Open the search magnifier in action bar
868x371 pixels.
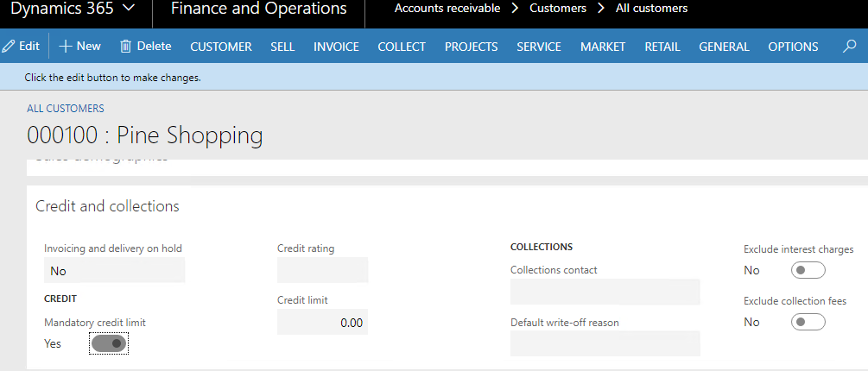point(849,47)
